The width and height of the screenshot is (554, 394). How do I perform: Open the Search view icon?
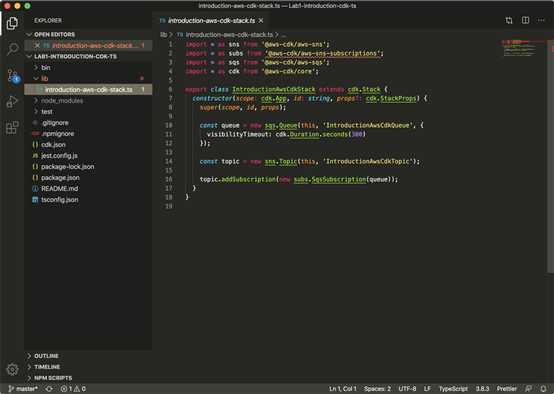click(13, 49)
